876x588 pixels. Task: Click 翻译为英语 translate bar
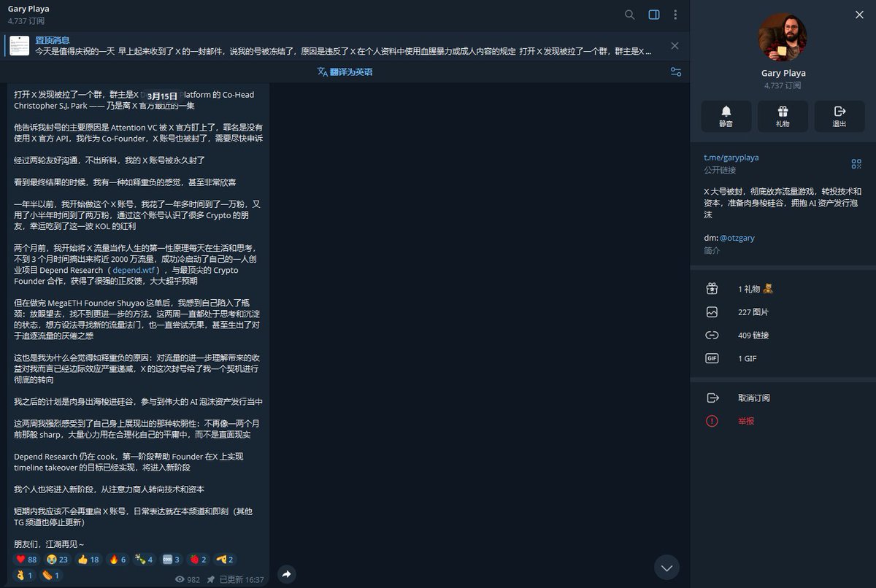tap(345, 71)
